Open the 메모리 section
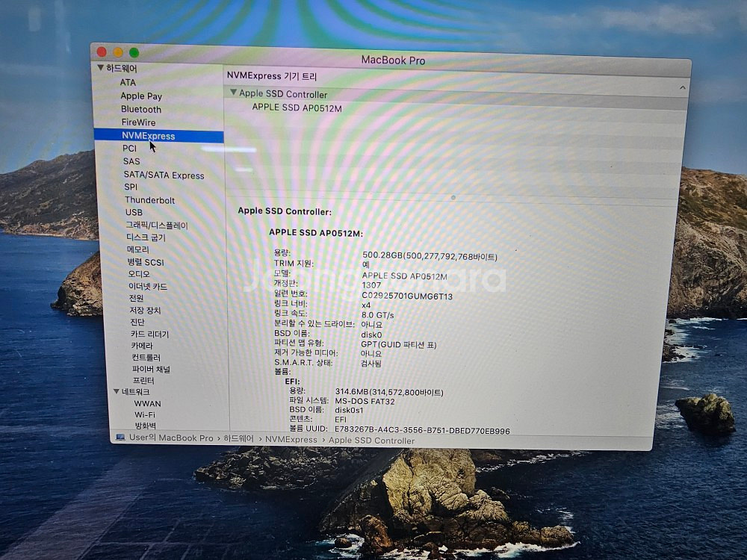Image resolution: width=747 pixels, height=560 pixels. coord(138,249)
